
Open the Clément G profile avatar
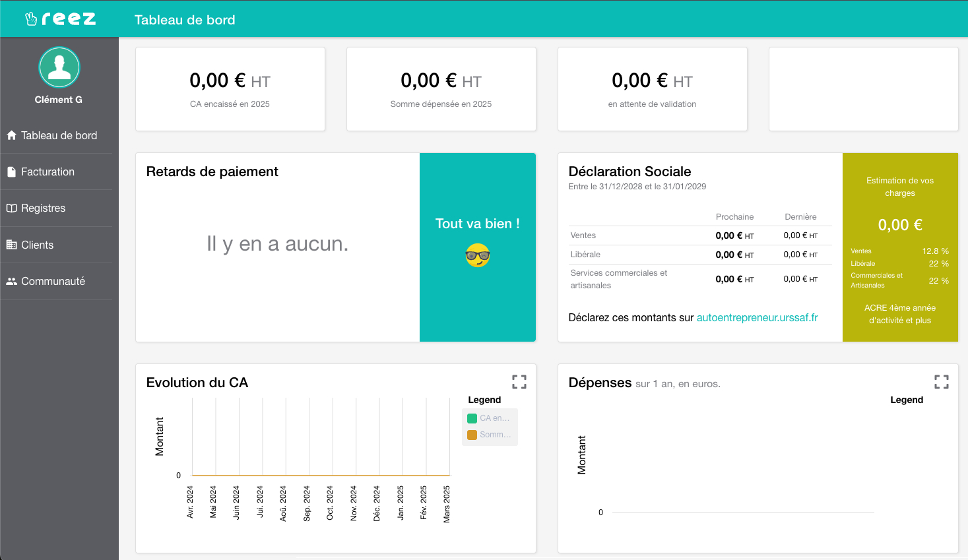(59, 67)
